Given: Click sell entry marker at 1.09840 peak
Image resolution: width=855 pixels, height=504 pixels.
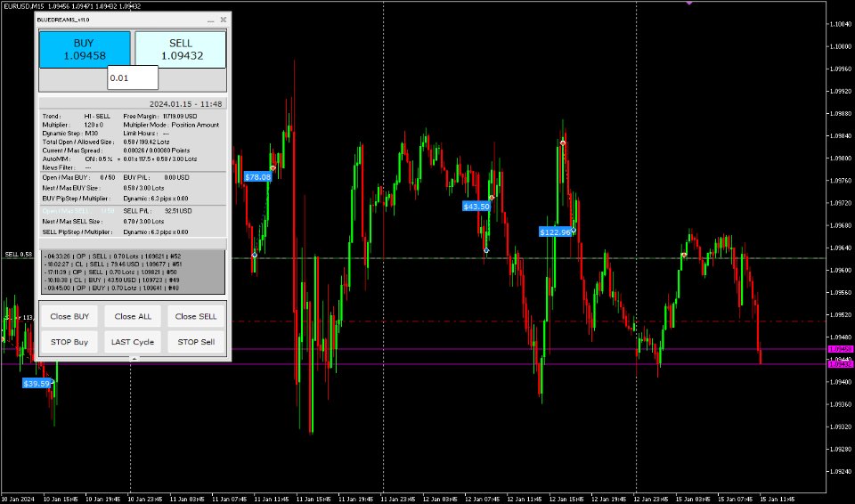Looking at the screenshot, I should click(x=563, y=142).
